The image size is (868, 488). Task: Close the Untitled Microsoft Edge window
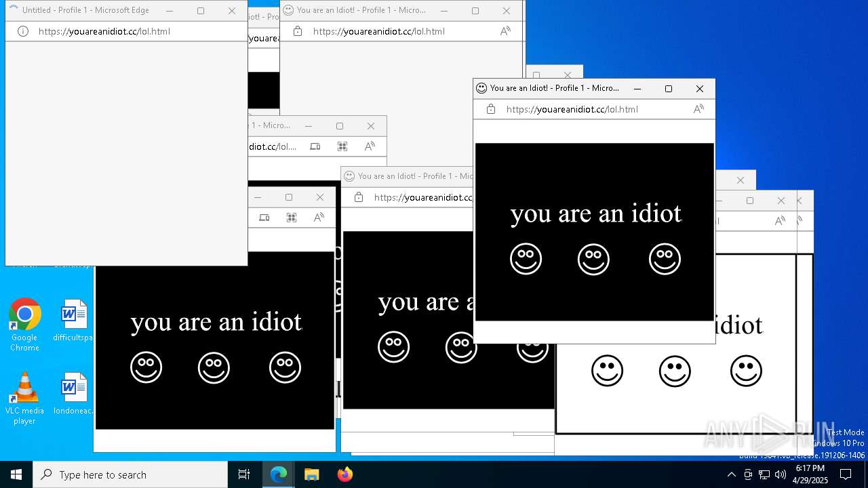[x=232, y=11]
